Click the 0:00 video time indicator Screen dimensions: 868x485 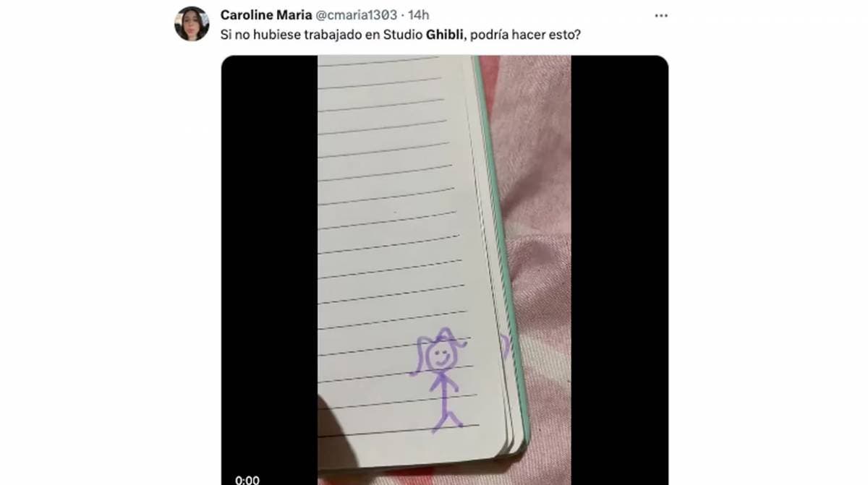point(247,479)
